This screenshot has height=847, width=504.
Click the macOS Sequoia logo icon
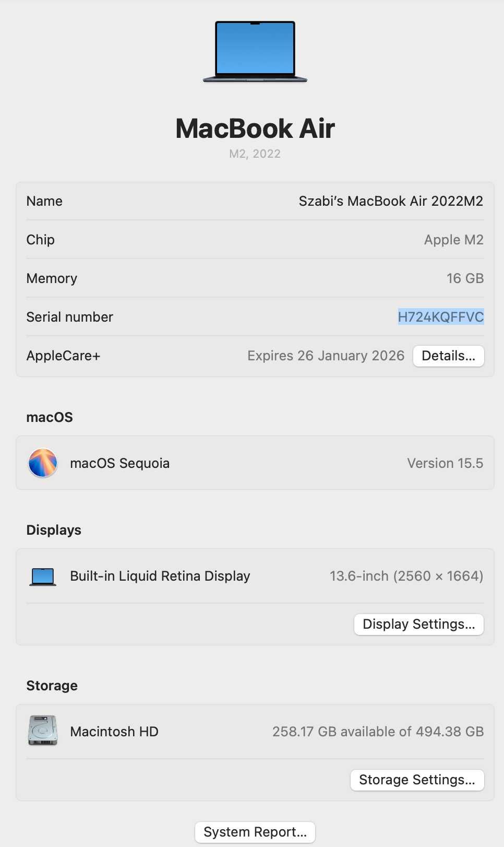(x=43, y=463)
